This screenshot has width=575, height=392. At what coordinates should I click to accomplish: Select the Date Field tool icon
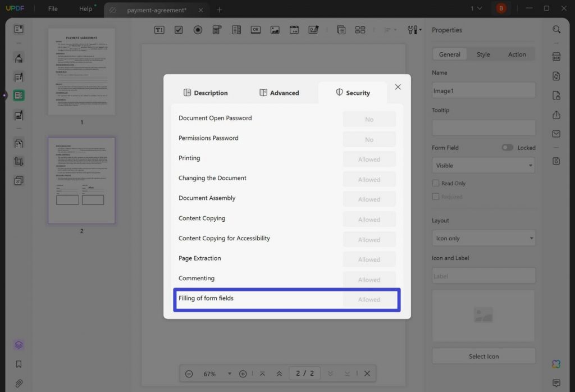click(x=294, y=30)
